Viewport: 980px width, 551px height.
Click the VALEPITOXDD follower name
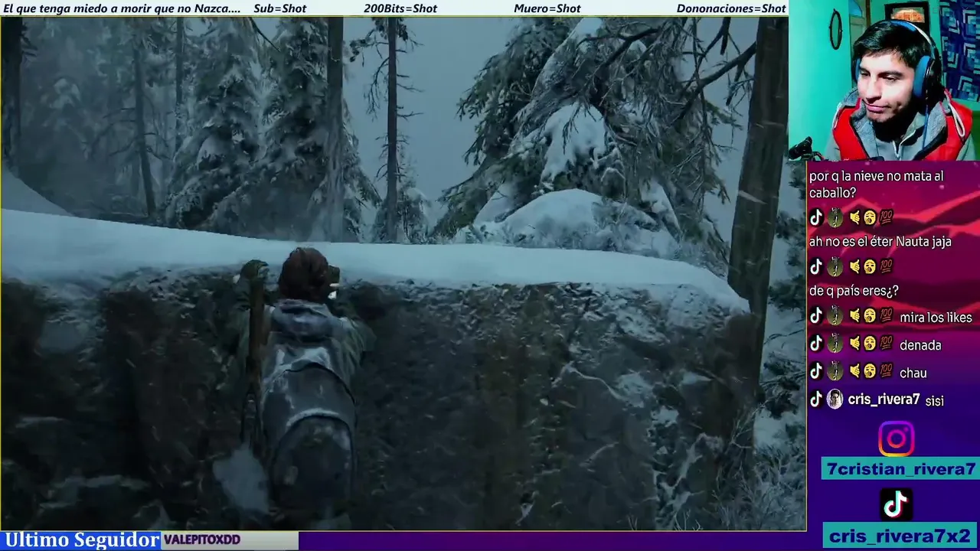click(x=202, y=540)
